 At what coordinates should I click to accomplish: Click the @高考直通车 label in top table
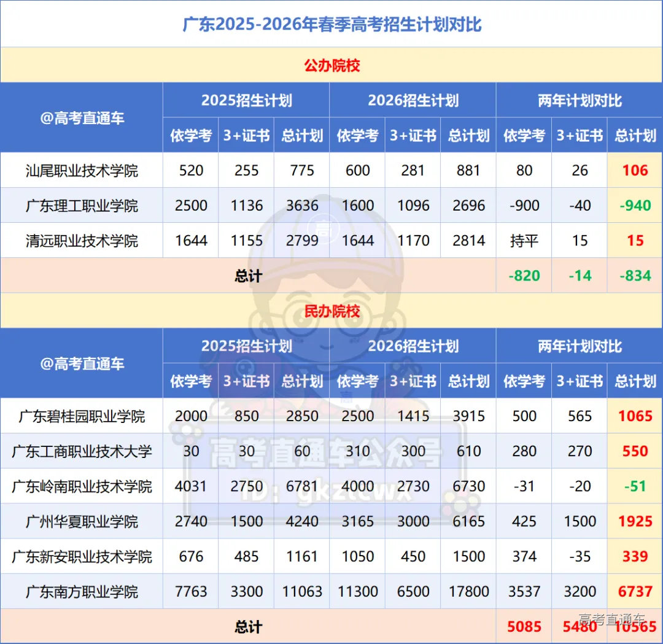point(80,118)
